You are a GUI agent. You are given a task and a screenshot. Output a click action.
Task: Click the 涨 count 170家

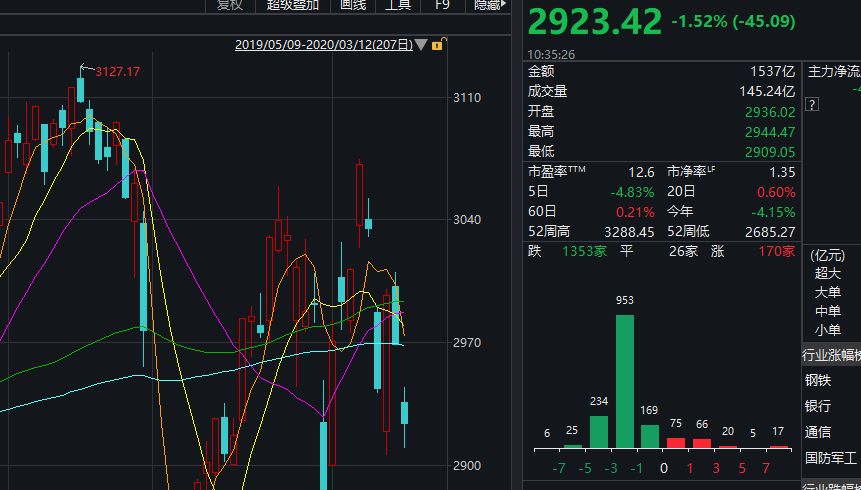[x=776, y=252]
